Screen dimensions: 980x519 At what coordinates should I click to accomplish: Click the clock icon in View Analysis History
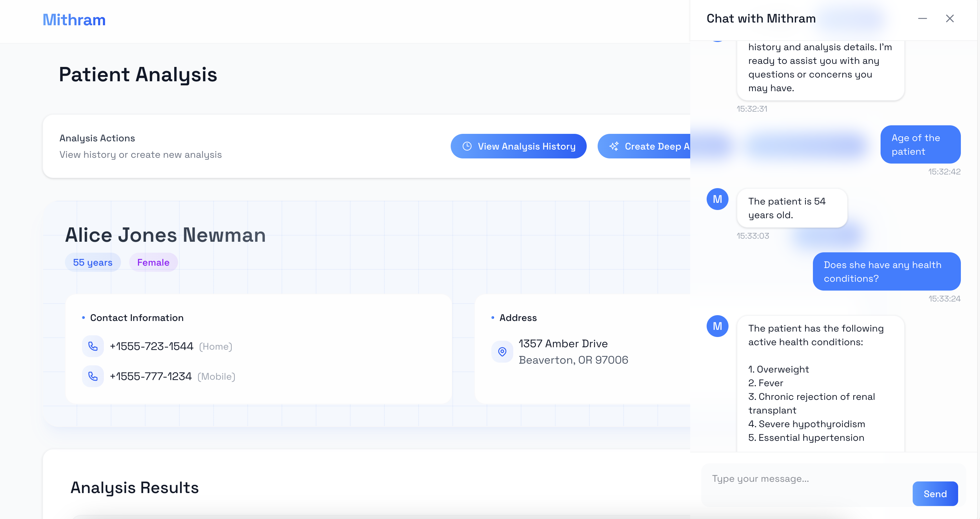[x=467, y=146]
